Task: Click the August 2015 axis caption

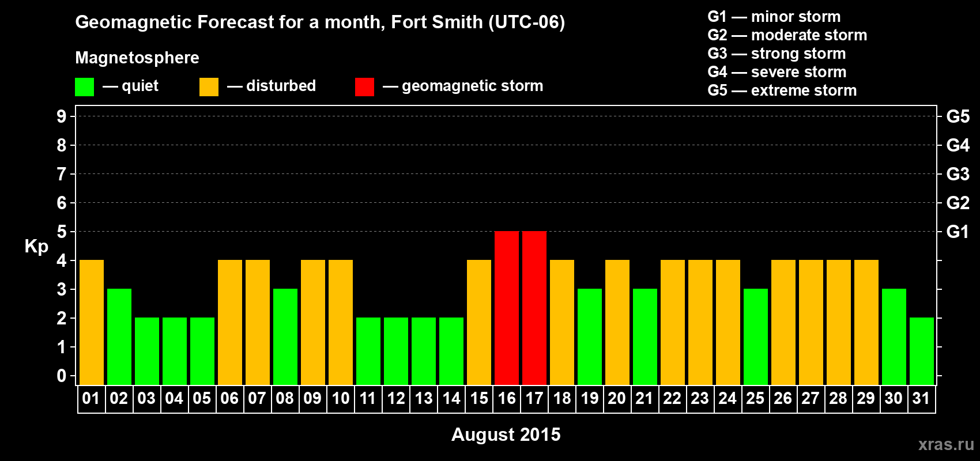Action: (506, 434)
